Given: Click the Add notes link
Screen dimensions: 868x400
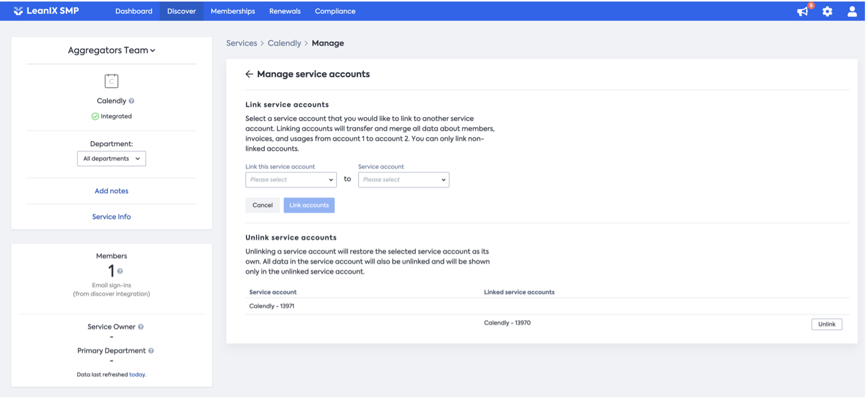Looking at the screenshot, I should tap(112, 191).
